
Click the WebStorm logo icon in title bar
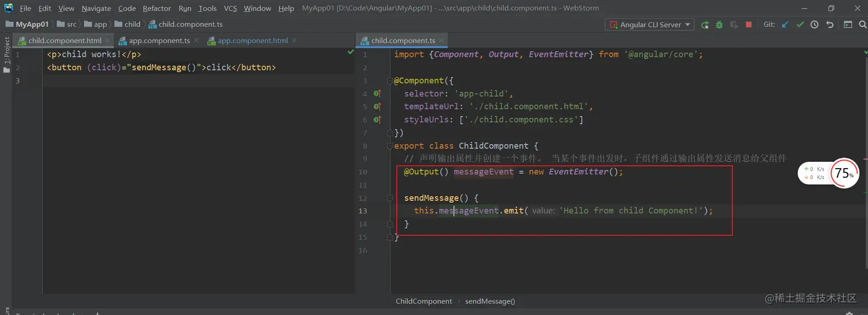(9, 8)
